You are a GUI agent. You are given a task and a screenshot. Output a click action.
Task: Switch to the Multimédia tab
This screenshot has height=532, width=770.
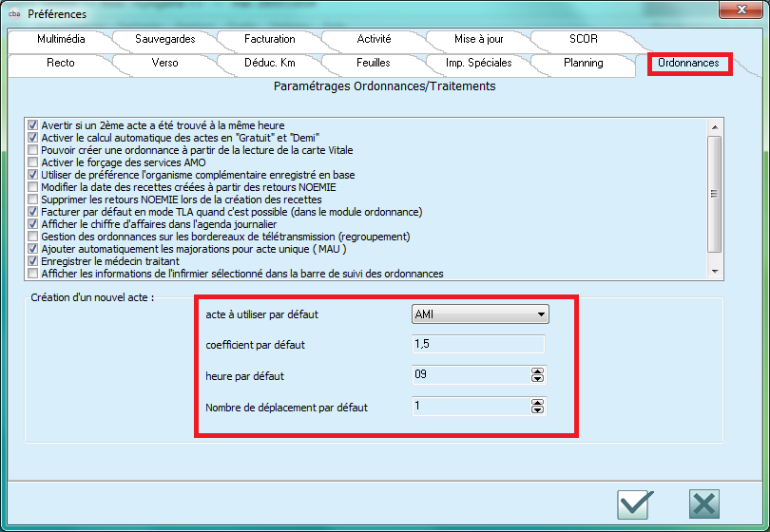(61, 39)
